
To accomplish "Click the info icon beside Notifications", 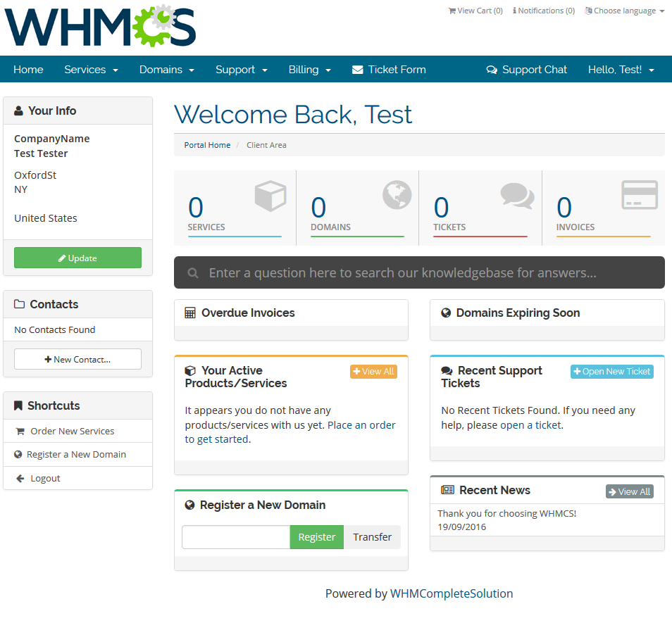I will coord(514,11).
